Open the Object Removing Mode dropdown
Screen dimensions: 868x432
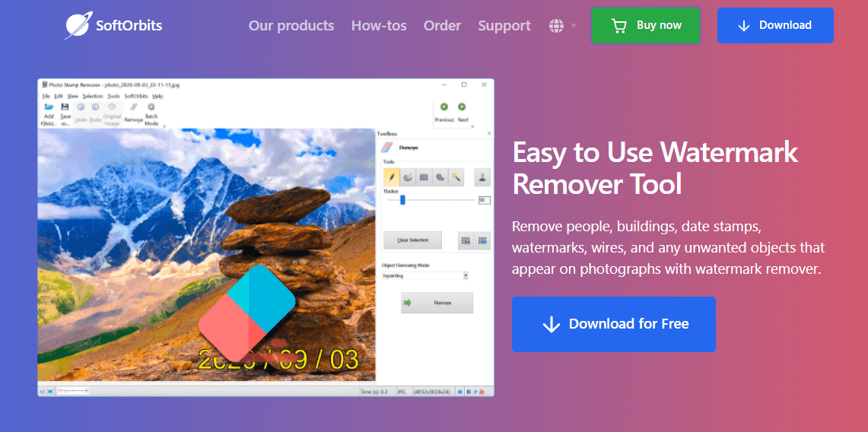coord(425,275)
